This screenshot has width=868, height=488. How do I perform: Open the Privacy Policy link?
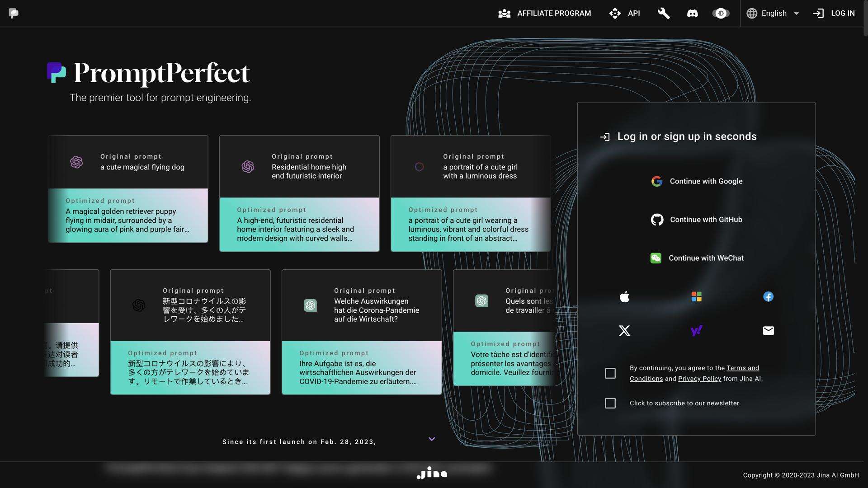tap(699, 379)
